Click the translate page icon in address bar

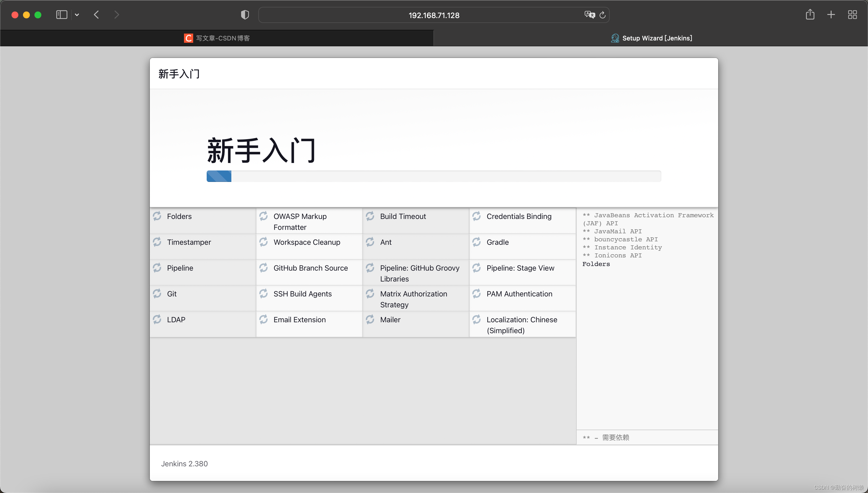tap(589, 15)
